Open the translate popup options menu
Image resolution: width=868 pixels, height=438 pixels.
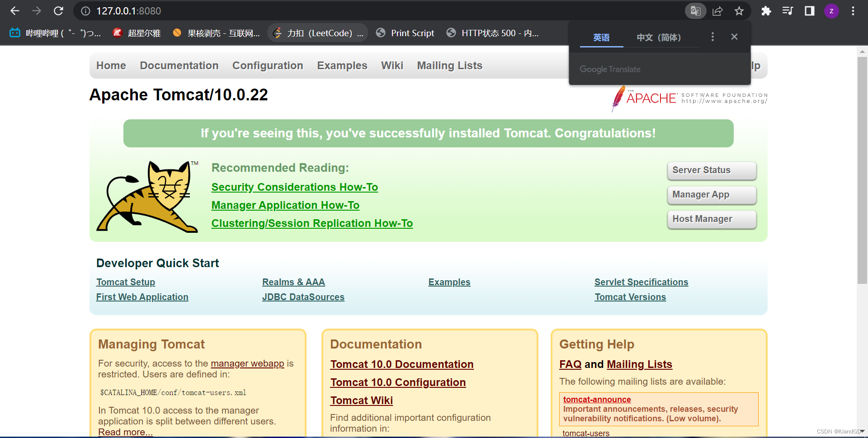(712, 37)
